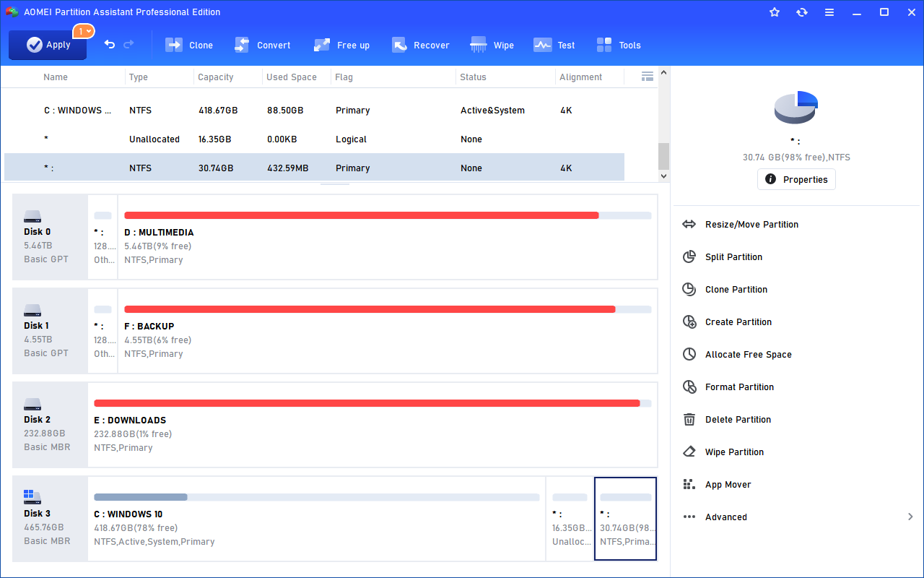Click the partition list scroll-down arrow
The image size is (924, 578).
tap(663, 176)
